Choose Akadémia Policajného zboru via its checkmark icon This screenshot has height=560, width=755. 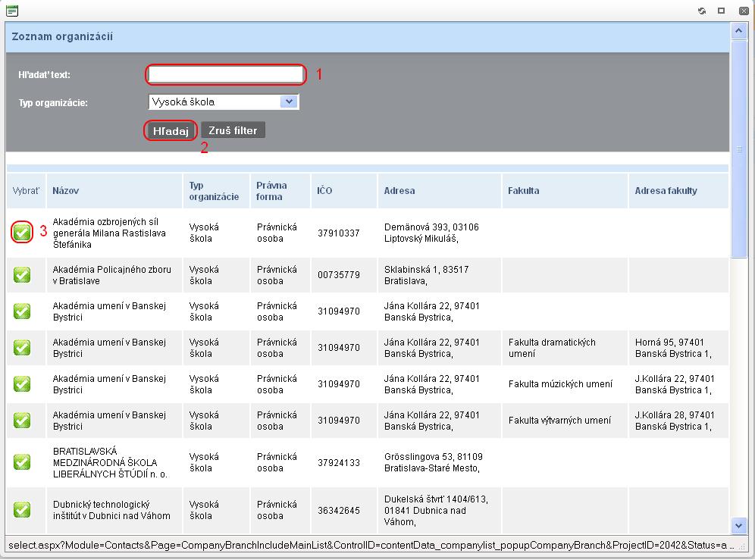click(22, 275)
